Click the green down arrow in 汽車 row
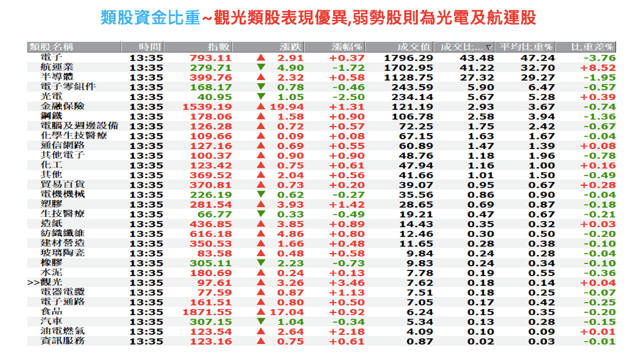Image resolution: width=640 pixels, height=364 pixels. 261,321
